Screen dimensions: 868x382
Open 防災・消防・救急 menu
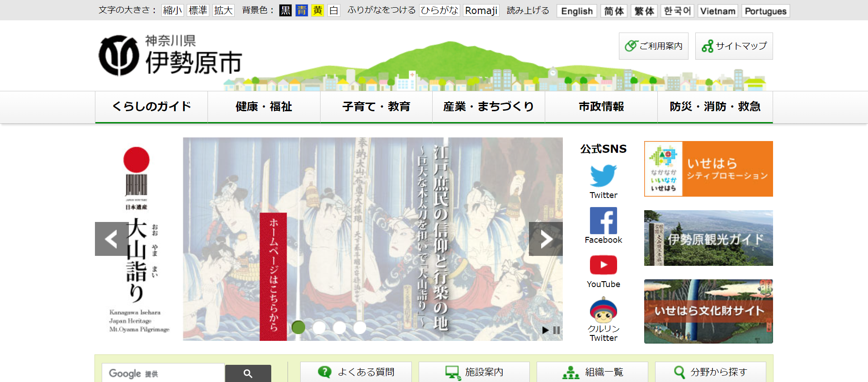[x=715, y=107]
